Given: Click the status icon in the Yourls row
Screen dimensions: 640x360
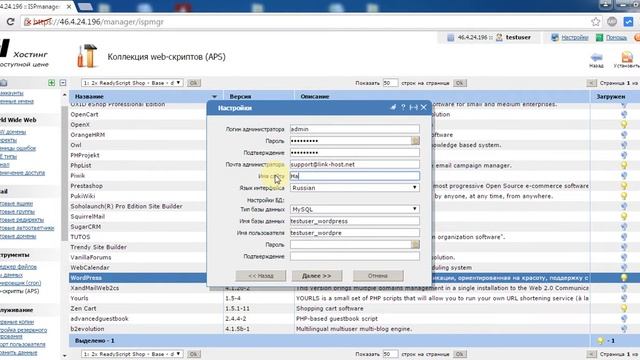Looking at the screenshot, I should click(624, 298).
